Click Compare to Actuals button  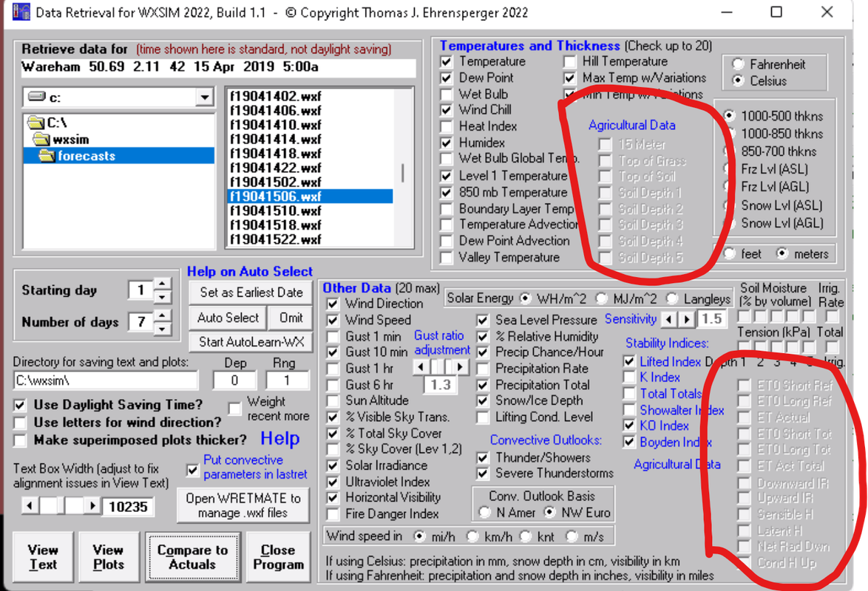(x=192, y=557)
